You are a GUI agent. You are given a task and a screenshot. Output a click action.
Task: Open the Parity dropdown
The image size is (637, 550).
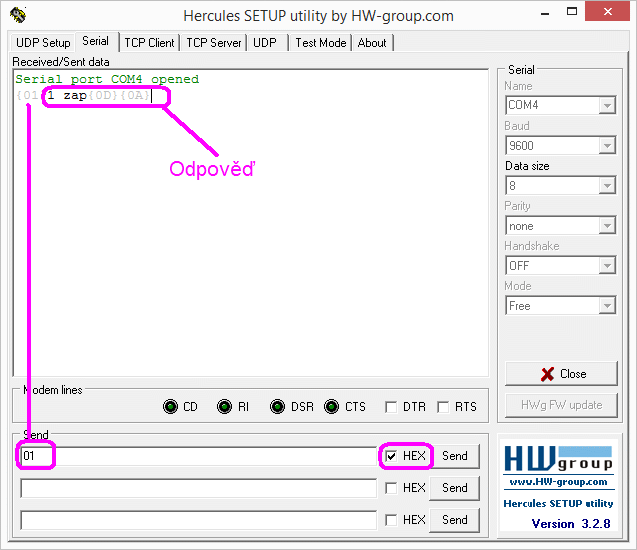pos(561,225)
